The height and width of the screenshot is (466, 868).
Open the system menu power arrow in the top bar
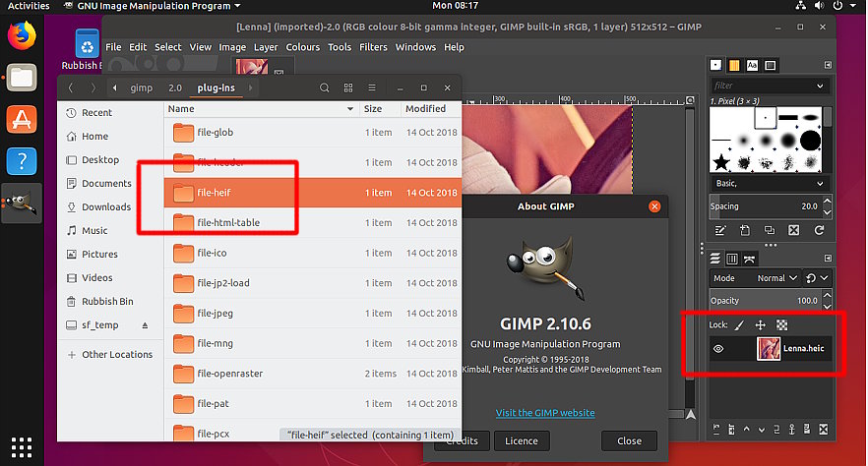pos(853,6)
